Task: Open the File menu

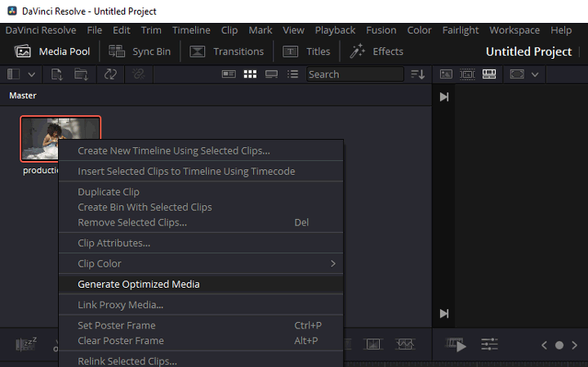Action: [95, 30]
